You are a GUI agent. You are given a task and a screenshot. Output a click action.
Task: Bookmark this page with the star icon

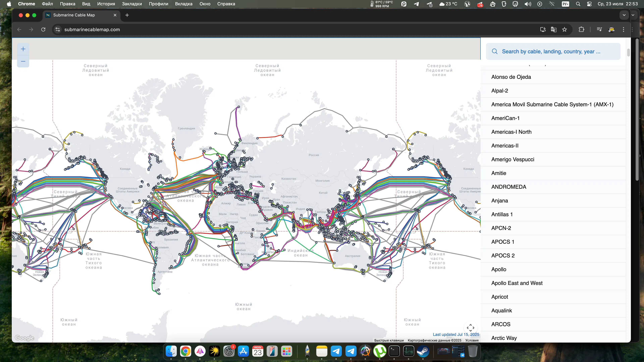point(565,29)
